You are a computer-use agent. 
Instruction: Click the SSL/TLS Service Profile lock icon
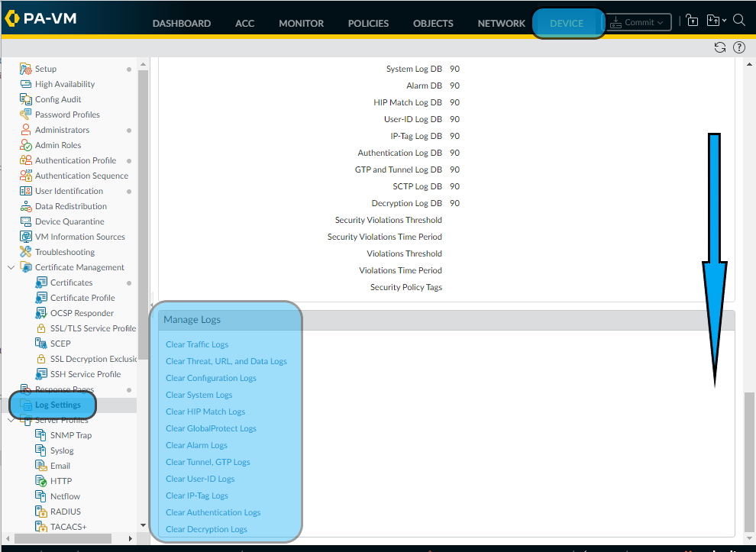pyautogui.click(x=41, y=328)
